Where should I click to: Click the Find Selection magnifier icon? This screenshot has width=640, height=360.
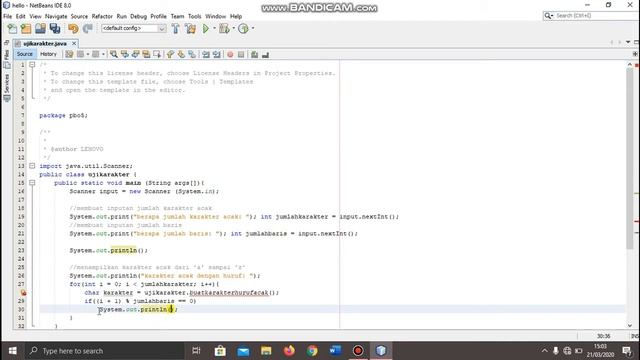[114, 54]
